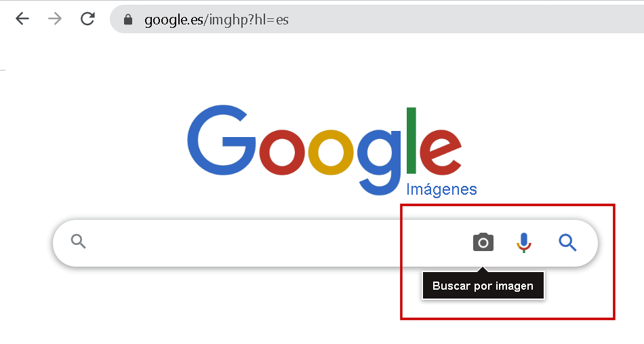
Task: Go forward with browser forward arrow
Action: 55,18
